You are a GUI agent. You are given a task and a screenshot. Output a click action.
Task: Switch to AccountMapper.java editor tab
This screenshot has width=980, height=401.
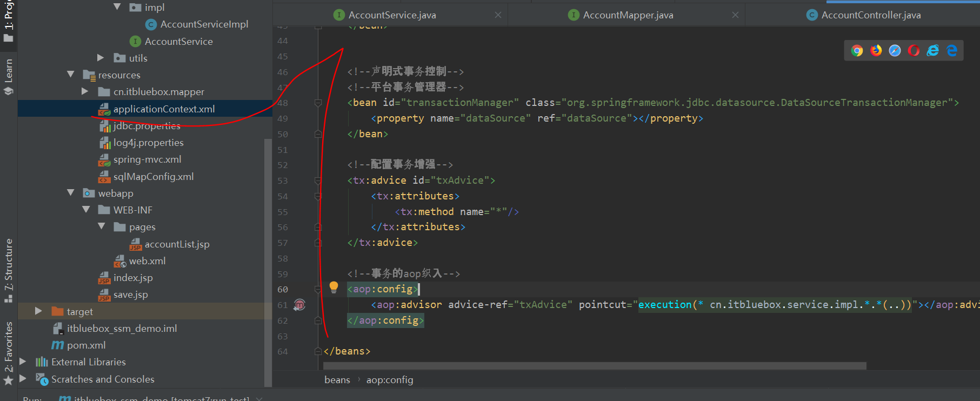pos(628,15)
